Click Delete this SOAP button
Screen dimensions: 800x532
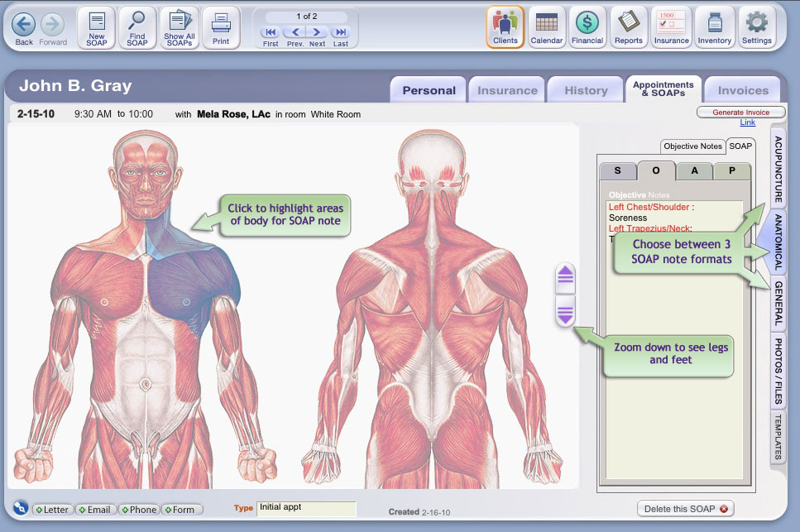(x=685, y=509)
